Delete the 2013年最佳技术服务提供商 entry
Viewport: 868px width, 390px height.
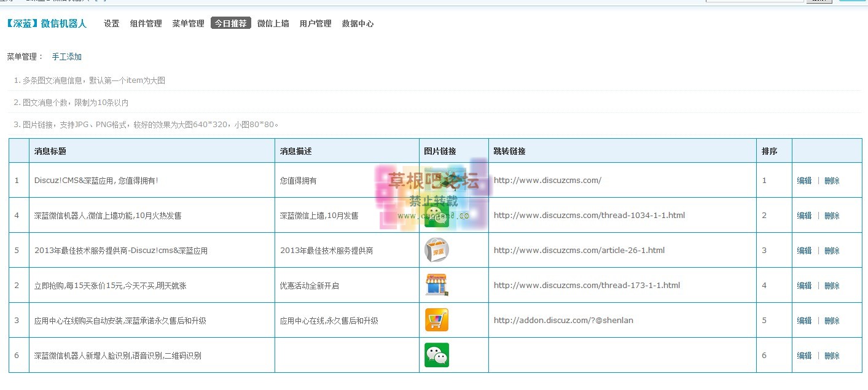832,251
